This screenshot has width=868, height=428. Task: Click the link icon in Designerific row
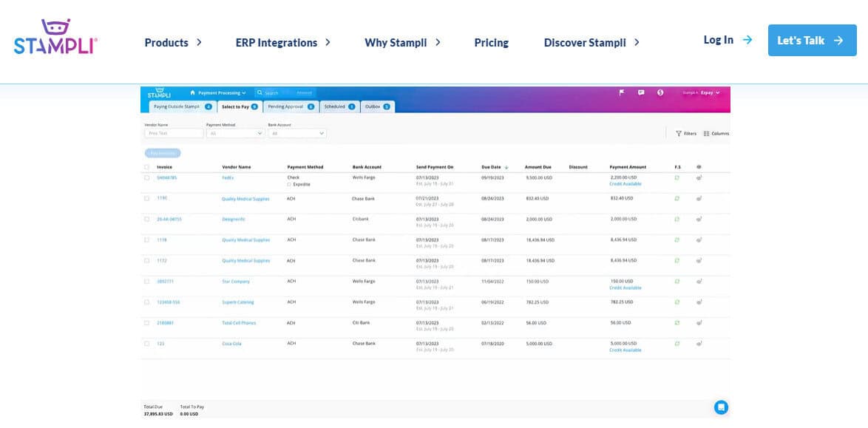[699, 220]
